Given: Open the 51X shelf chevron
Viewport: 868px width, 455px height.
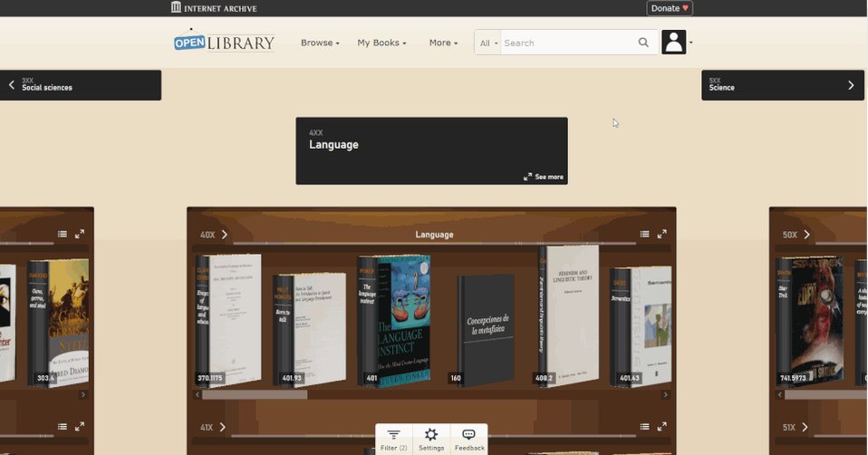Looking at the screenshot, I should pos(805,427).
